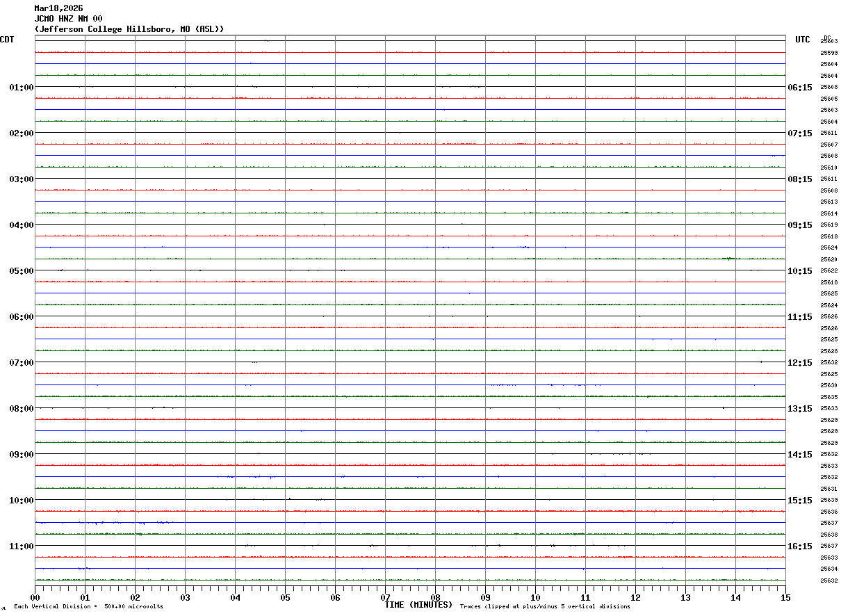Click the DC value '25605'
The height and width of the screenshot is (616, 841).
pos(828,99)
